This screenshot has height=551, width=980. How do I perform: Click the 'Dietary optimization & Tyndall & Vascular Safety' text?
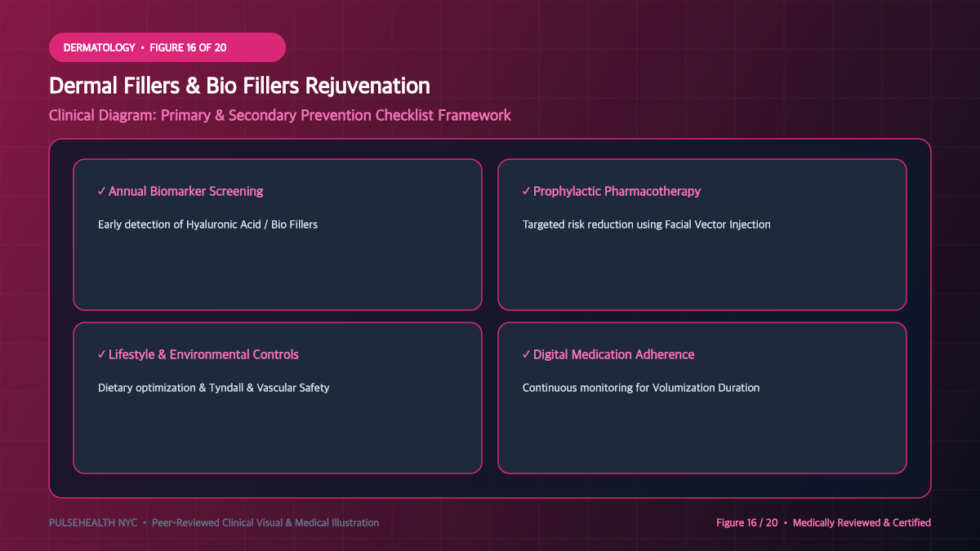(214, 388)
